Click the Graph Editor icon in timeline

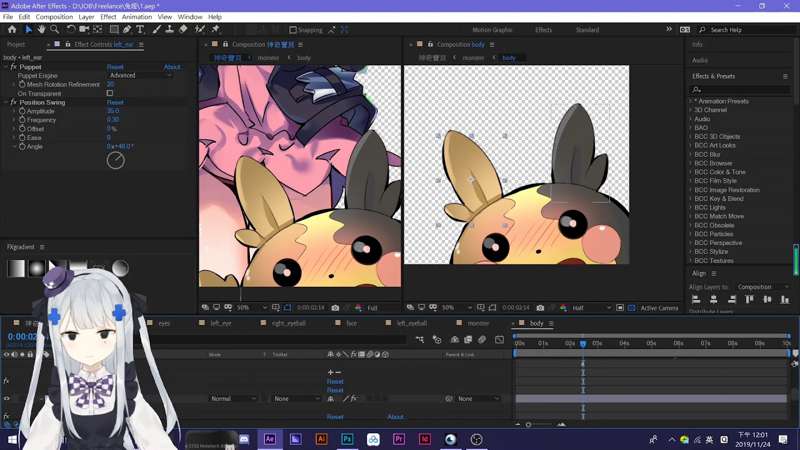499,339
